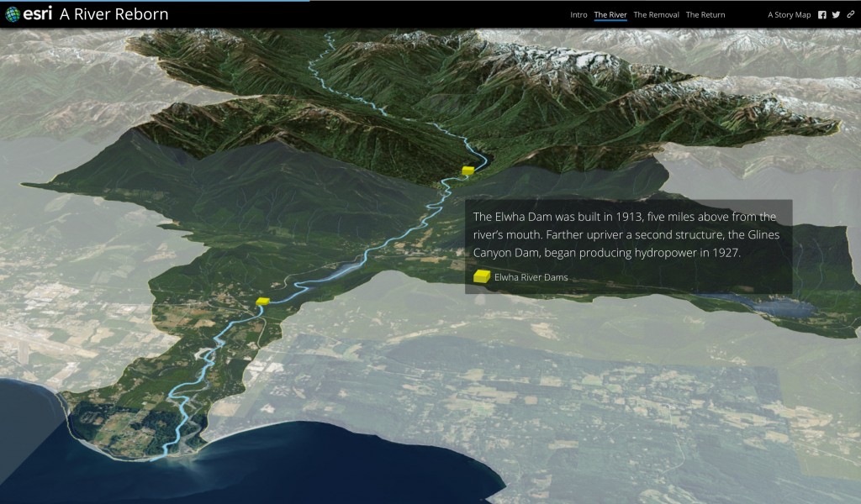Viewport: 861px width, 504px height.
Task: Open The River section tab
Action: point(610,15)
